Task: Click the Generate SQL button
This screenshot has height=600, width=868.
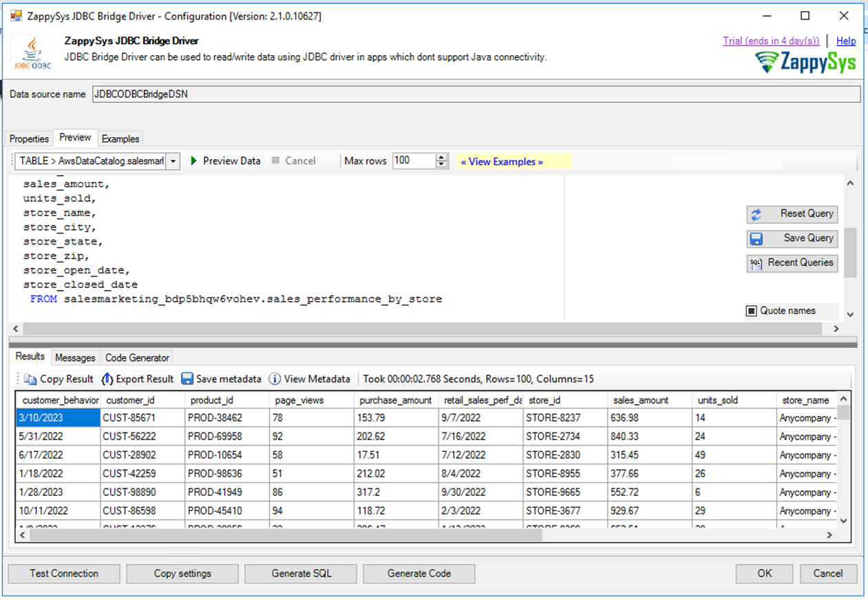Action: (x=300, y=573)
